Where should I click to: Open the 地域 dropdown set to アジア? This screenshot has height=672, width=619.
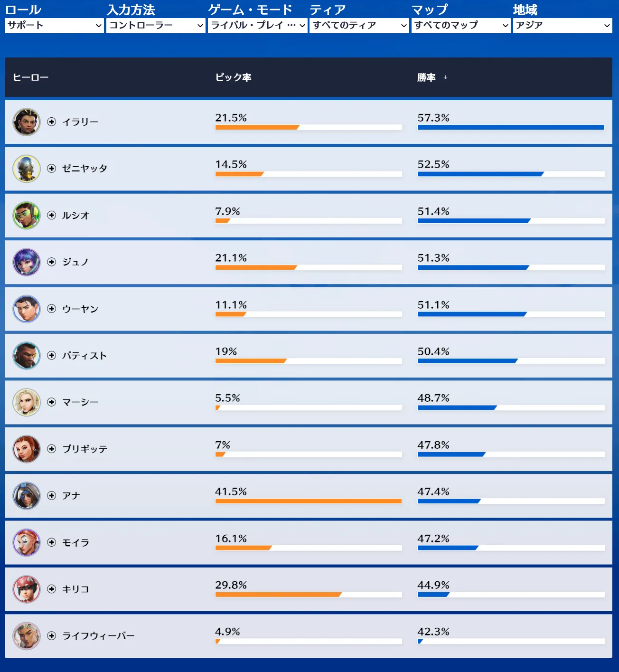pyautogui.click(x=563, y=26)
